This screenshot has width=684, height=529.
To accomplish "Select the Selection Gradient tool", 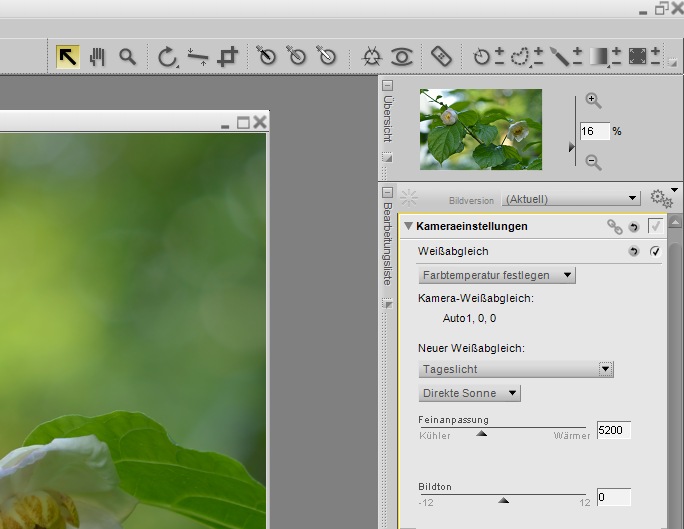I will [x=600, y=56].
